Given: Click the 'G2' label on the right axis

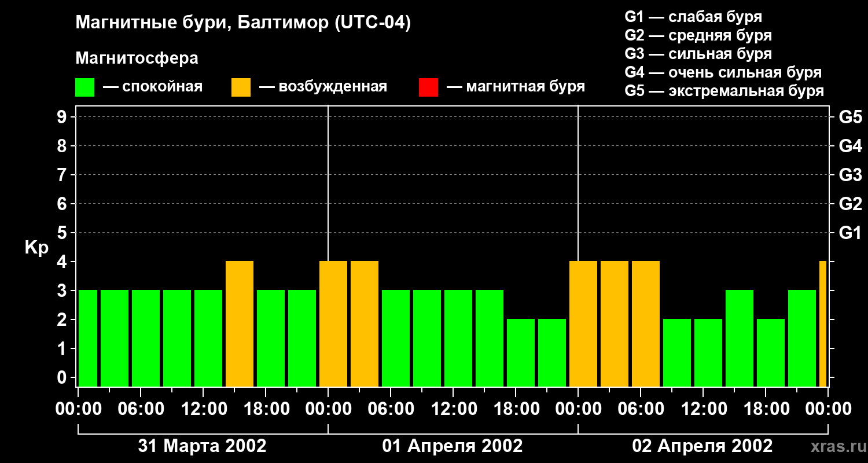Looking at the screenshot, I should (x=850, y=204).
